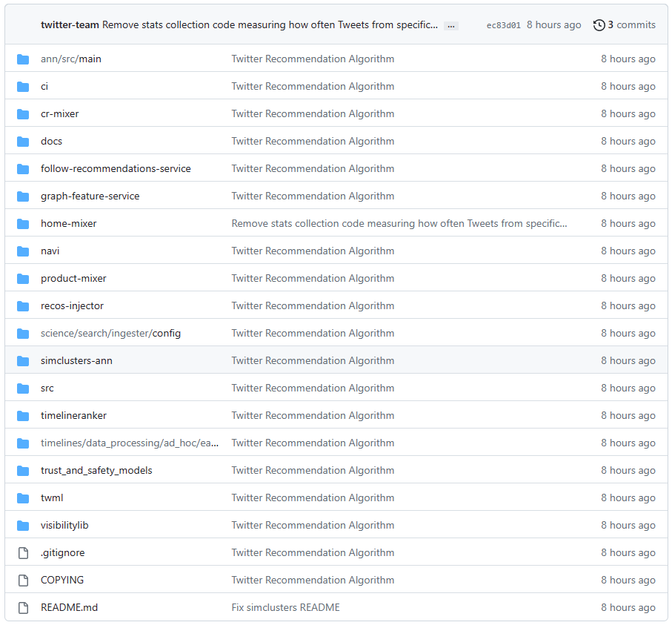Expand the commit message ellipsis button

pyautogui.click(x=451, y=26)
